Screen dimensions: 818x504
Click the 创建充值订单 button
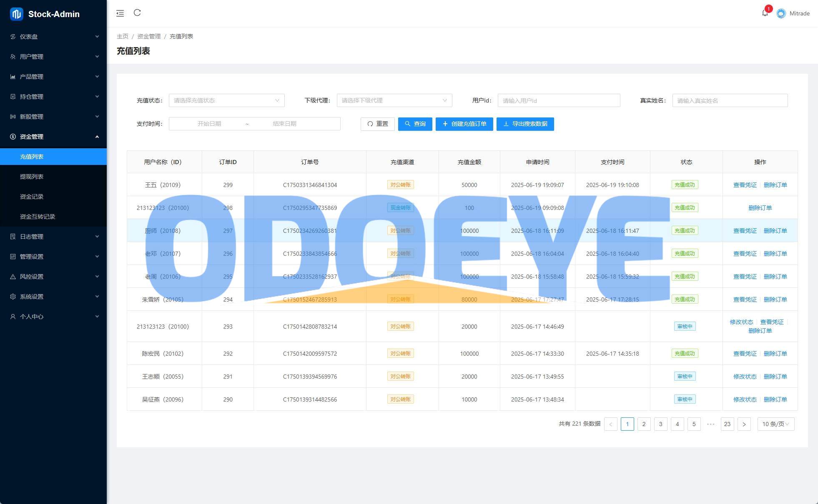(464, 124)
